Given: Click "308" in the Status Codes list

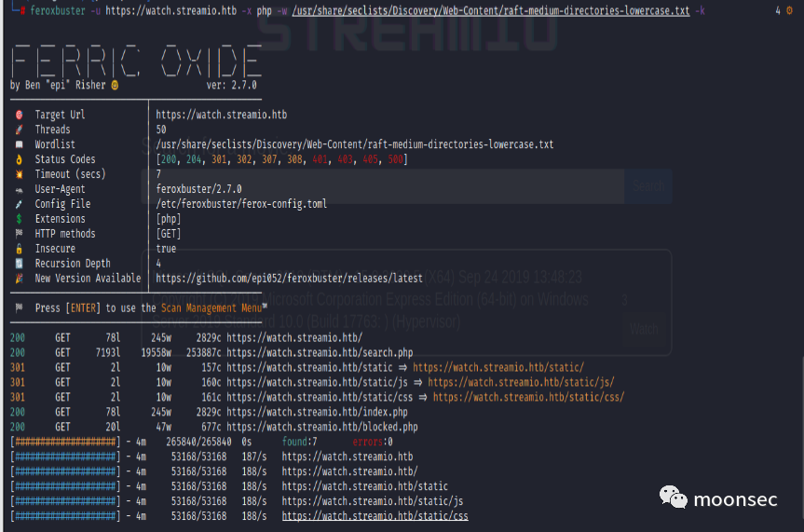Looking at the screenshot, I should click(294, 159).
